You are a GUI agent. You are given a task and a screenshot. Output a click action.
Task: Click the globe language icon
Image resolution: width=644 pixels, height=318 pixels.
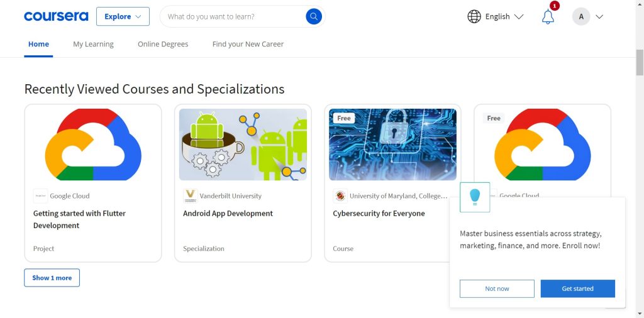pos(474,16)
